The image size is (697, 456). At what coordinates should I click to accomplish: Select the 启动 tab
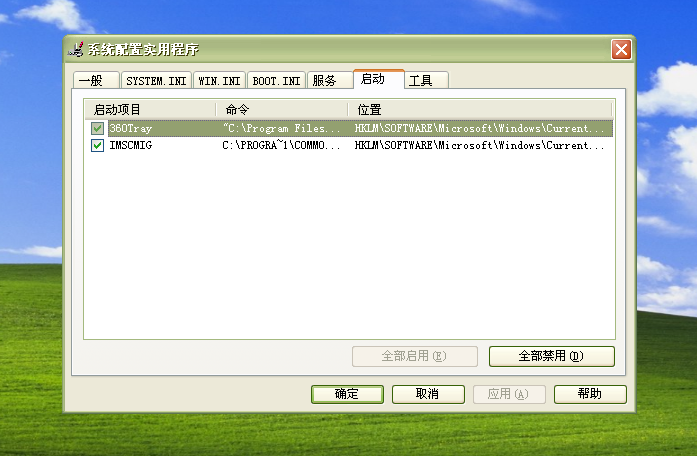(379, 79)
